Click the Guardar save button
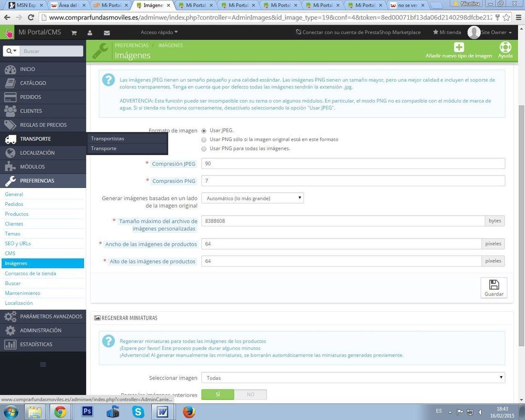The image size is (525, 420). pyautogui.click(x=494, y=288)
